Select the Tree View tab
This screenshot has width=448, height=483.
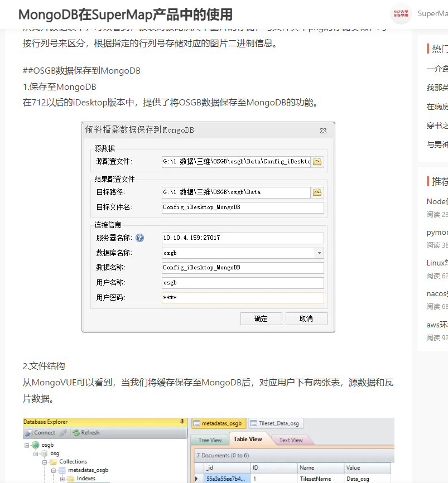click(x=210, y=440)
